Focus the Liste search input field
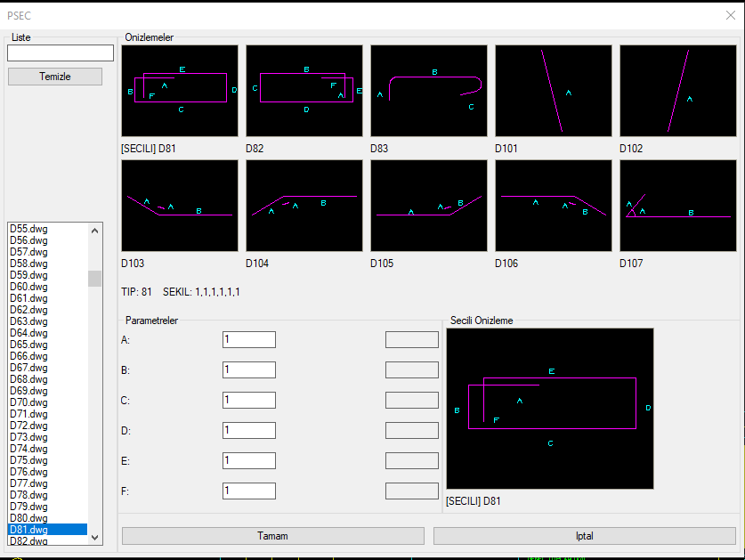 pos(61,53)
